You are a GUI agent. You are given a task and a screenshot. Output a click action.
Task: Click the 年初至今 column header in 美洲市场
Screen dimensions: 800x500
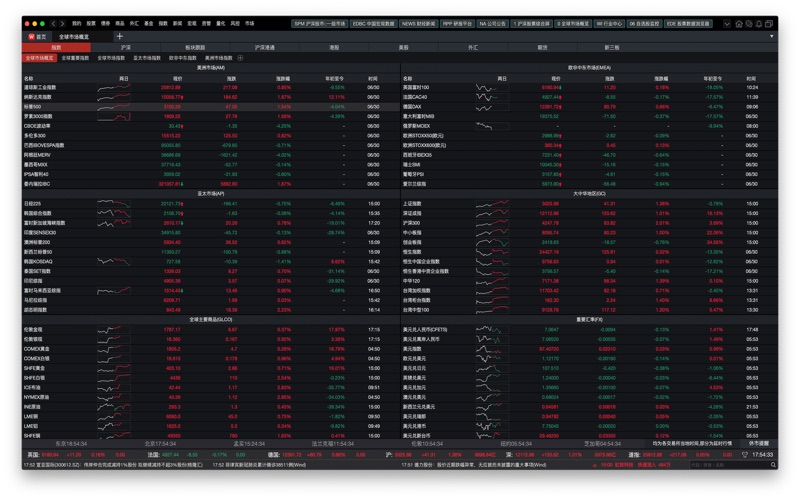click(334, 78)
